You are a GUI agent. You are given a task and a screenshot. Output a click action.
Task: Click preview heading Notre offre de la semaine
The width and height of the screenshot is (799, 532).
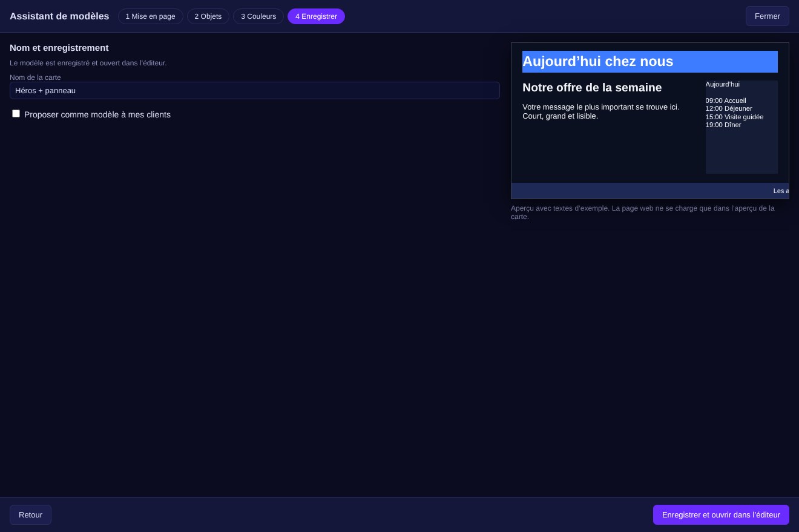pos(592,88)
